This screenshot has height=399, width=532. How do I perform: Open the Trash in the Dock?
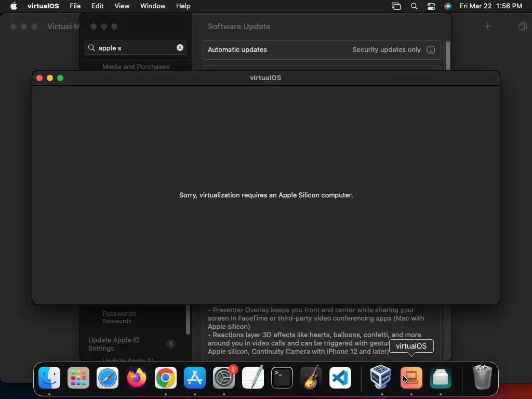482,377
